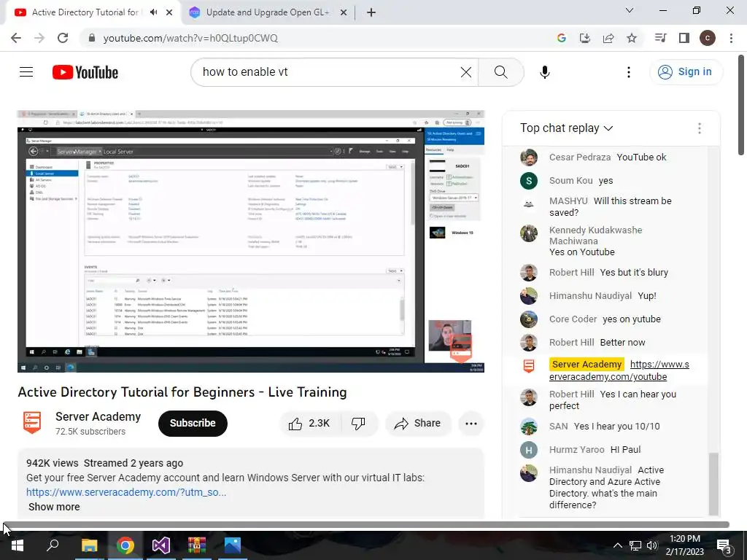Reload the current page
This screenshot has height=560, width=747.
pyautogui.click(x=63, y=38)
